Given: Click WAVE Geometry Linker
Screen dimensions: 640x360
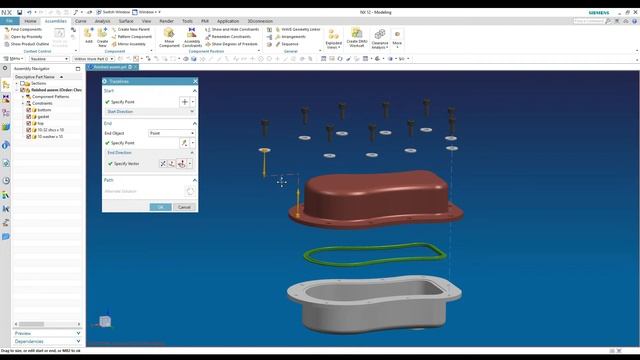Looking at the screenshot, I should point(298,29).
